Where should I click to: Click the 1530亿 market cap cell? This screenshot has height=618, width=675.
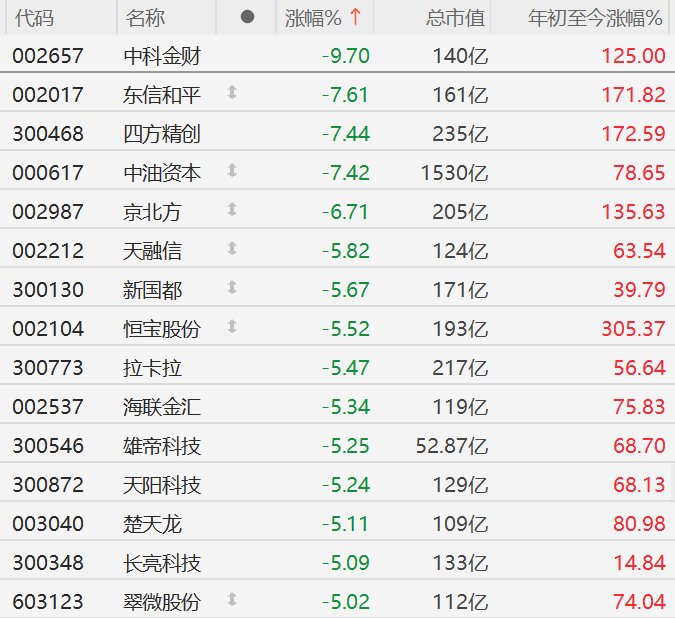(455, 173)
